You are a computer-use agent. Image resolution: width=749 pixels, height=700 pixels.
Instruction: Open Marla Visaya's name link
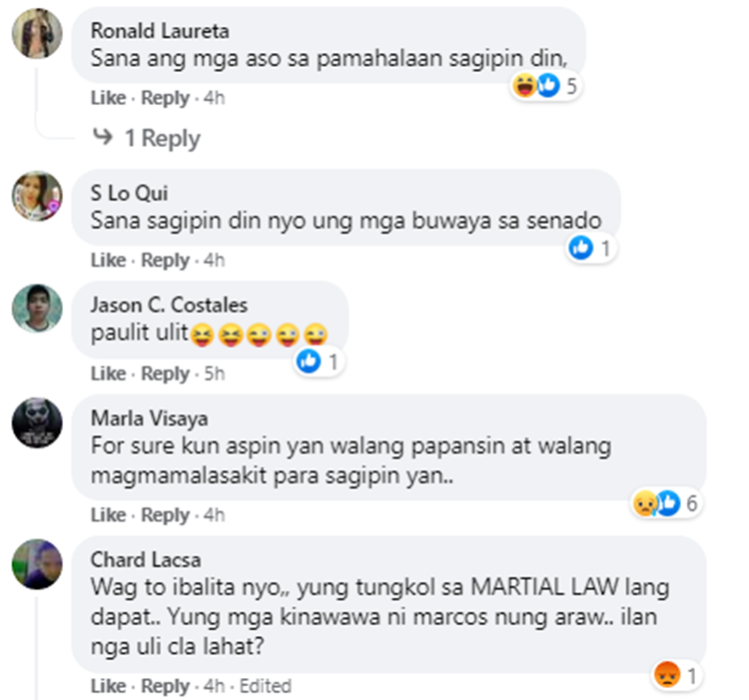coord(150,418)
